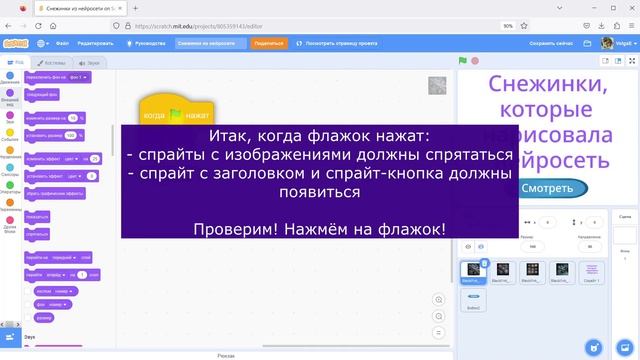Tick the костюм номер reporter checkbox
The height and width of the screenshot is (360, 640).
click(28, 291)
